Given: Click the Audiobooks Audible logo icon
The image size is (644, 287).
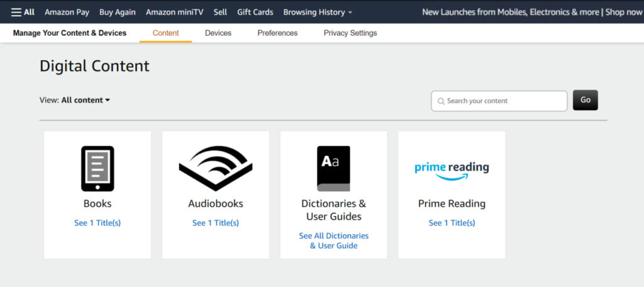Looking at the screenshot, I should click(x=216, y=168).
